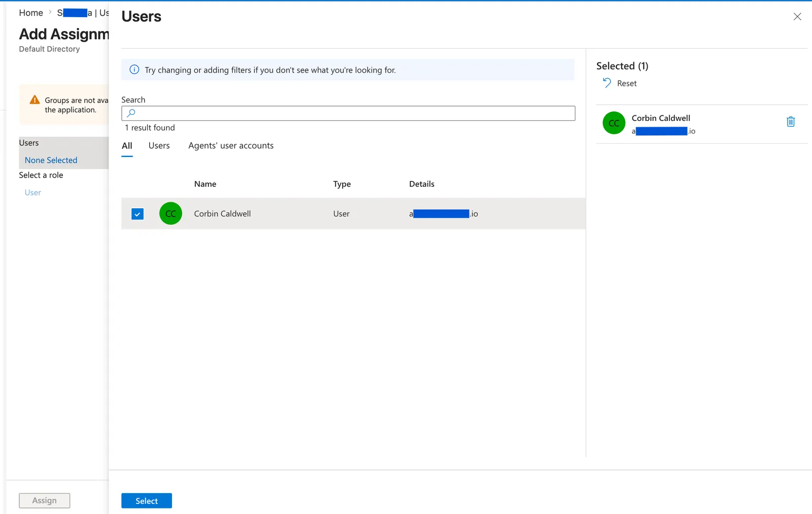Click the '1 result found' text

click(150, 127)
